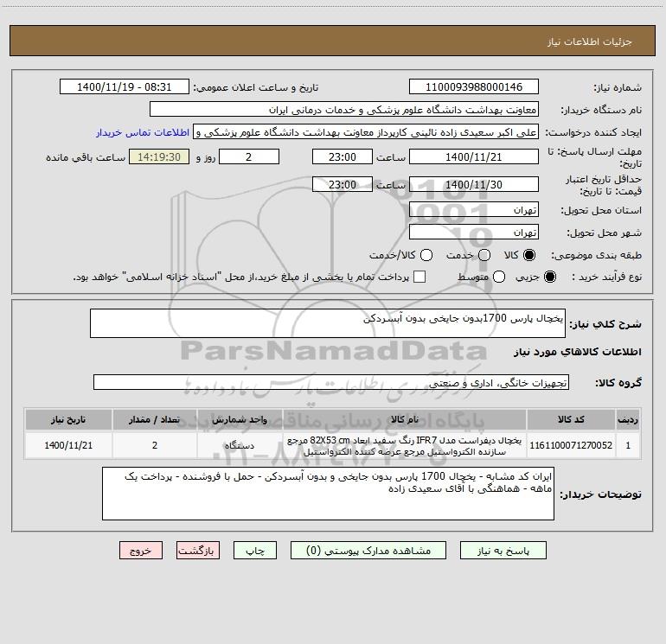
Task: Select the کالا/خدمت radio button
Action: point(426,255)
